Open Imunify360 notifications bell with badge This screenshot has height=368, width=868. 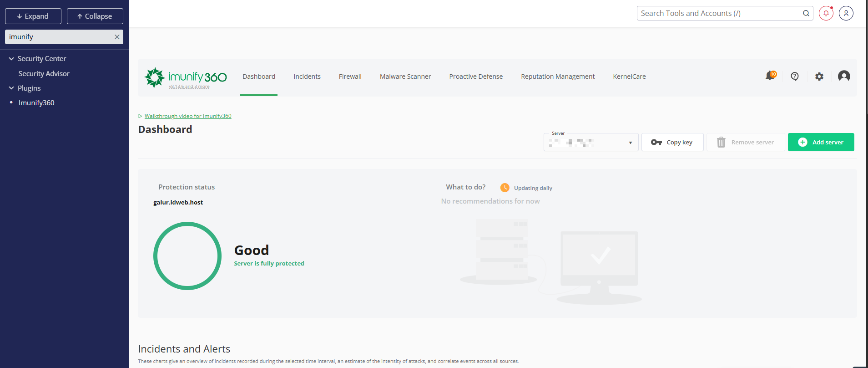771,76
